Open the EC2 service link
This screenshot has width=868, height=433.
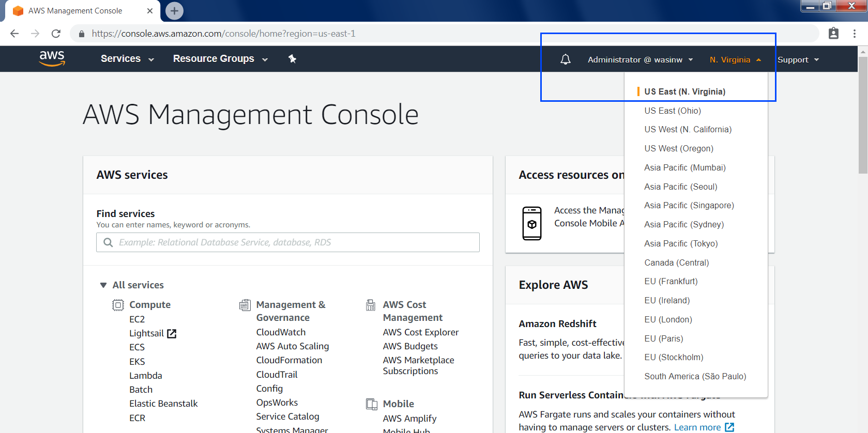click(x=137, y=319)
